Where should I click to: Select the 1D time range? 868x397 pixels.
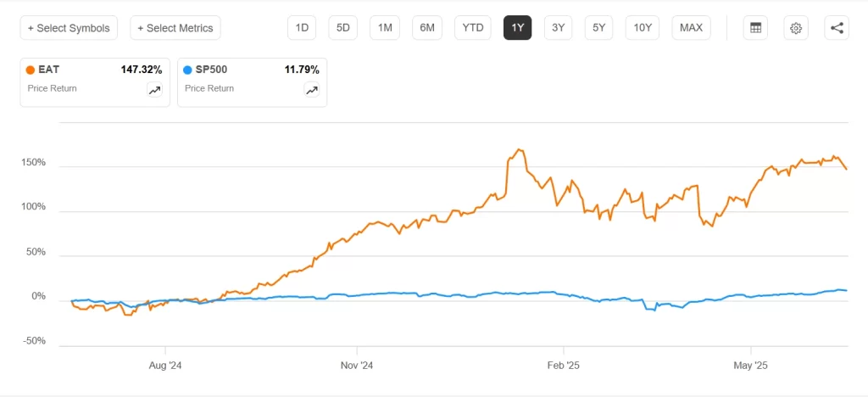coord(302,28)
